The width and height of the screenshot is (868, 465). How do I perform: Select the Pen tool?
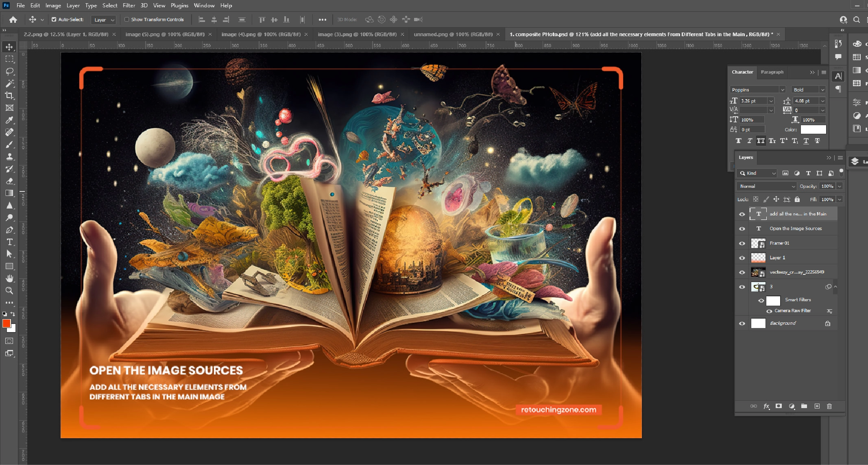(x=9, y=230)
